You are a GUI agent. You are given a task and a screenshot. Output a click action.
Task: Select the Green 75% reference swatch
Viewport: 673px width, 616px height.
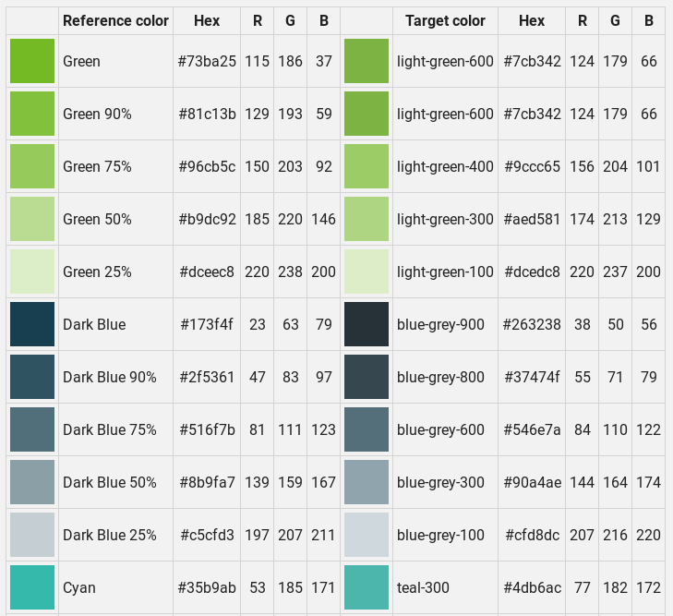(x=32, y=166)
